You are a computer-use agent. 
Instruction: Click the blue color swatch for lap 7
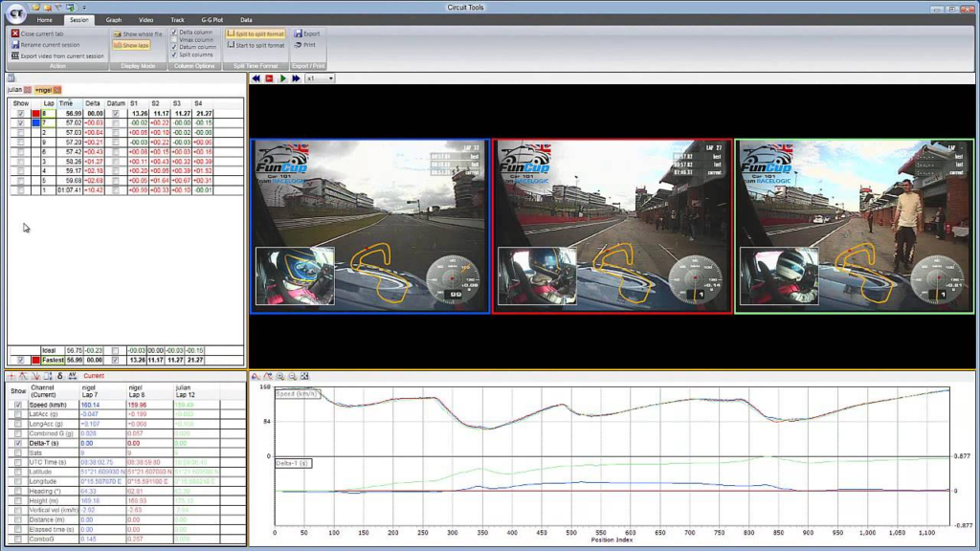pos(35,123)
